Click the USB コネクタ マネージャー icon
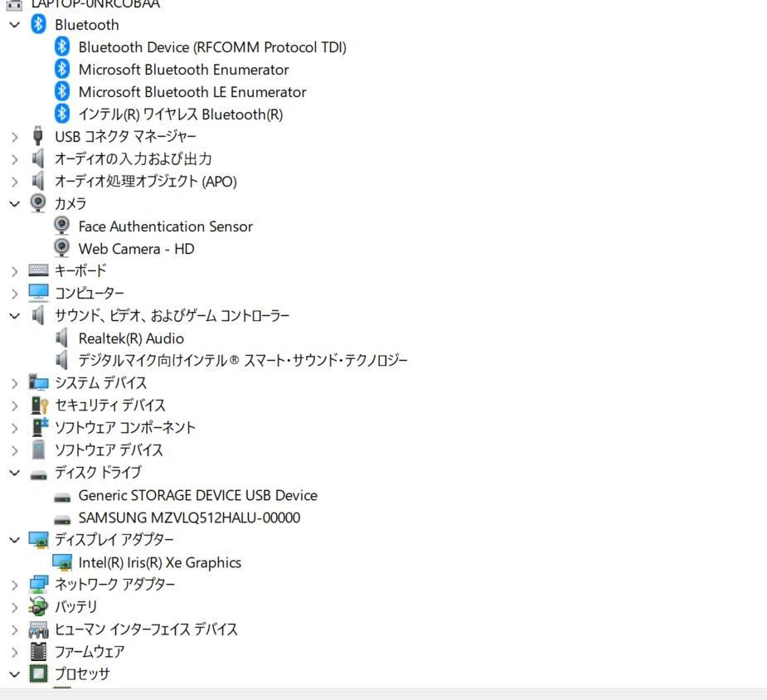The image size is (767, 700). pos(38,136)
